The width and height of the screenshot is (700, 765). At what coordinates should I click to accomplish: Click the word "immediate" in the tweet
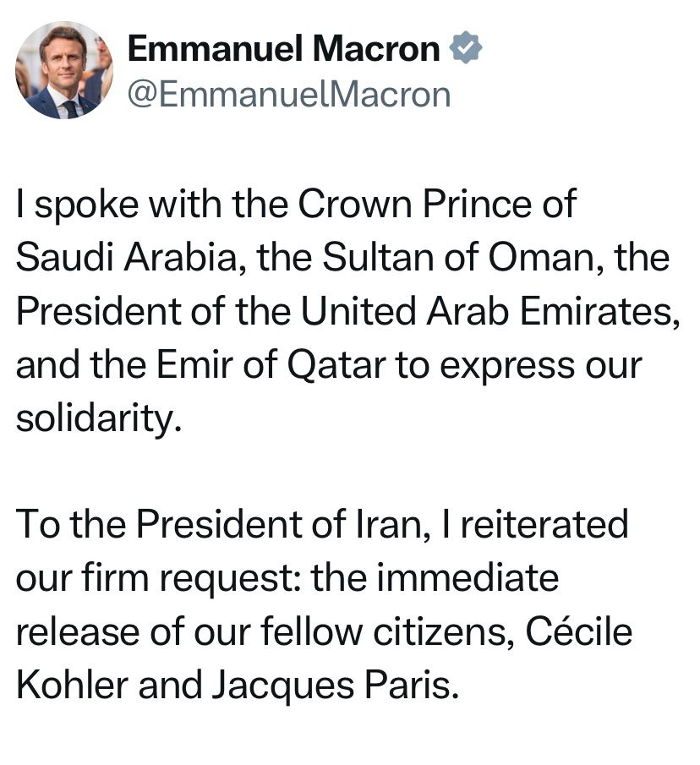pos(468,578)
